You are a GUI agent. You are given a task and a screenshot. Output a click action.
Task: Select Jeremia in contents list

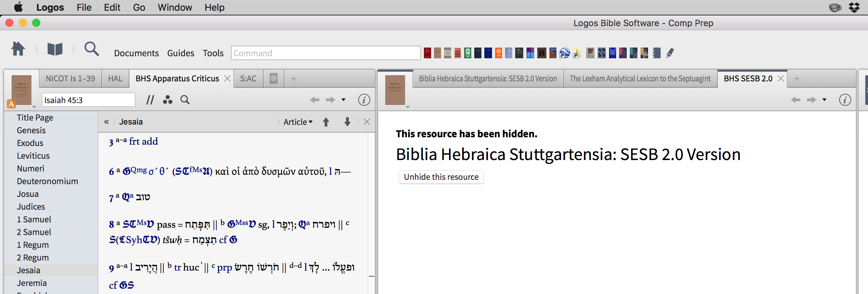pyautogui.click(x=32, y=283)
